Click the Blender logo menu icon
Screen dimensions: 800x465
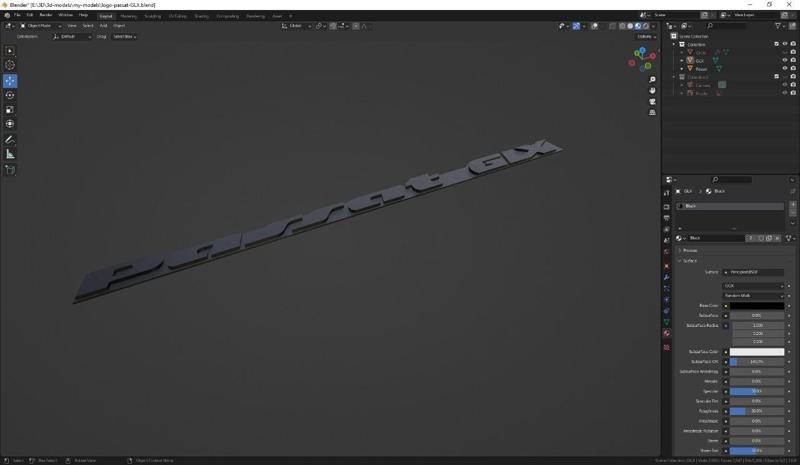tap(7, 15)
